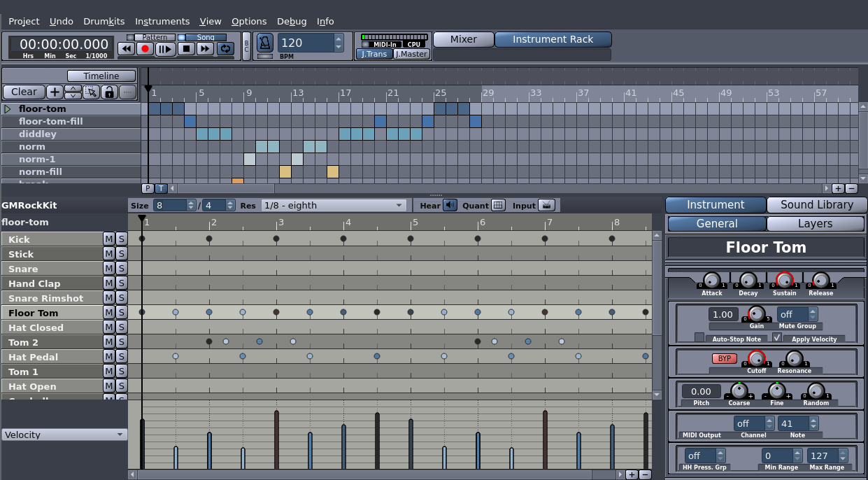Open the Drumkits menu

click(104, 21)
